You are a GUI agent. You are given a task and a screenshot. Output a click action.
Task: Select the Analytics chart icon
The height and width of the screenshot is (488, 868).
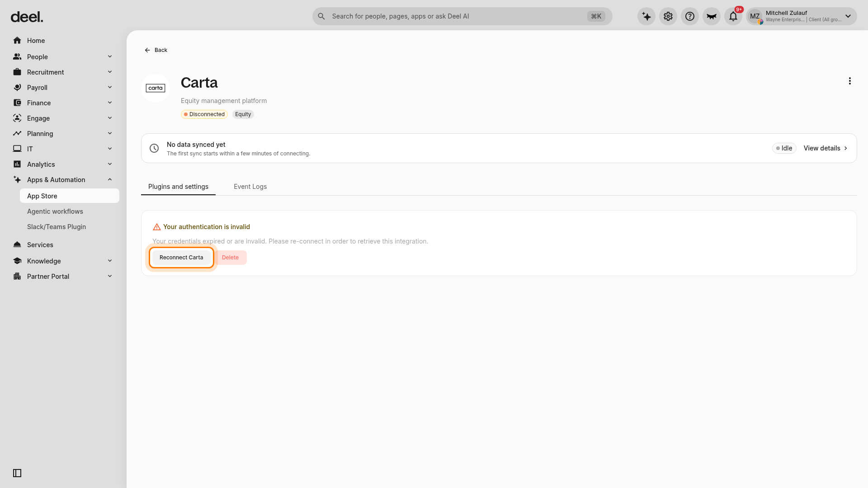[x=17, y=164]
